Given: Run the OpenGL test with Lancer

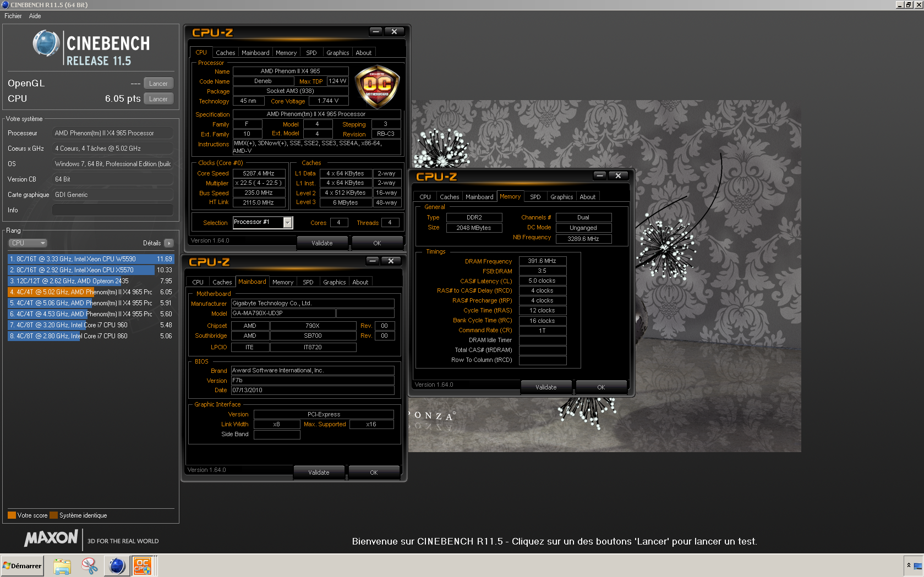Looking at the screenshot, I should 158,84.
